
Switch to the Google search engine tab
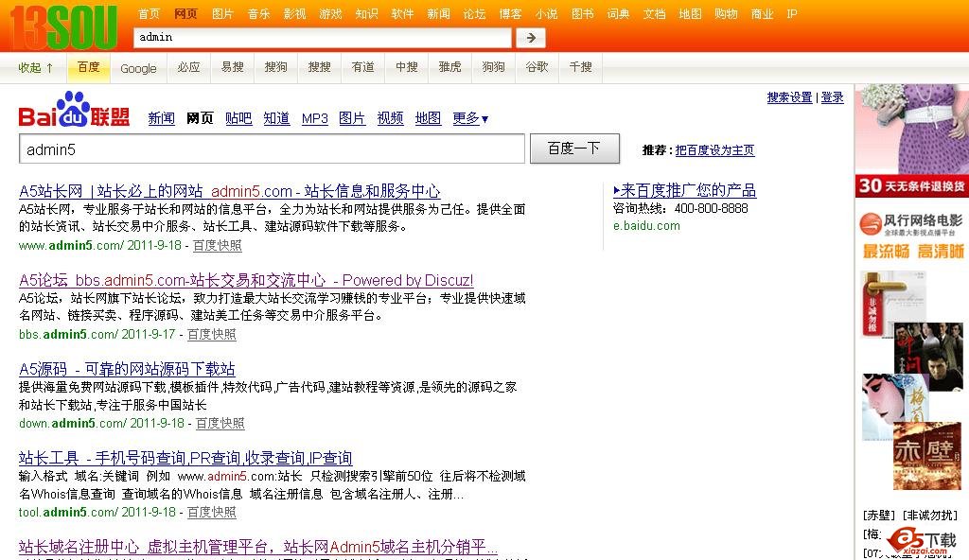[138, 67]
